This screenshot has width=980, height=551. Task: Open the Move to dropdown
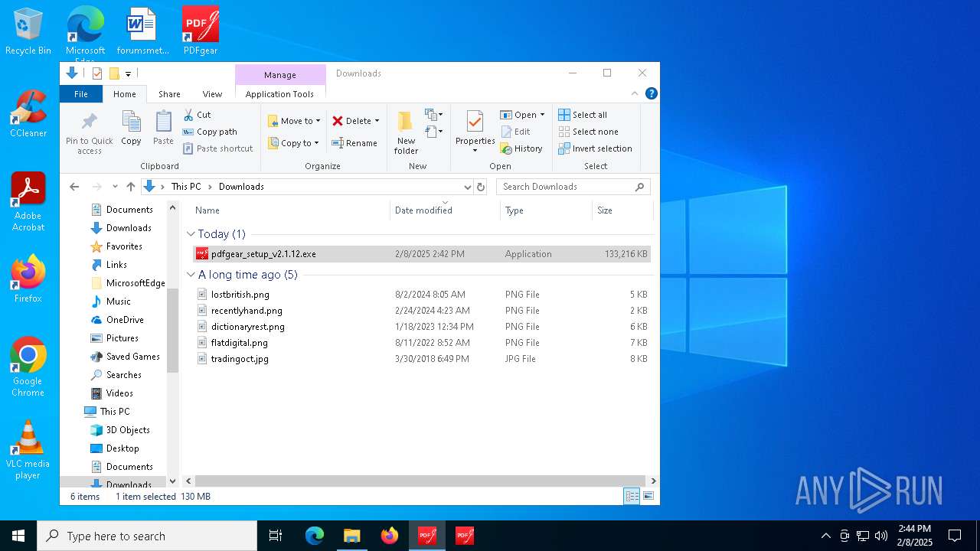[x=295, y=121]
